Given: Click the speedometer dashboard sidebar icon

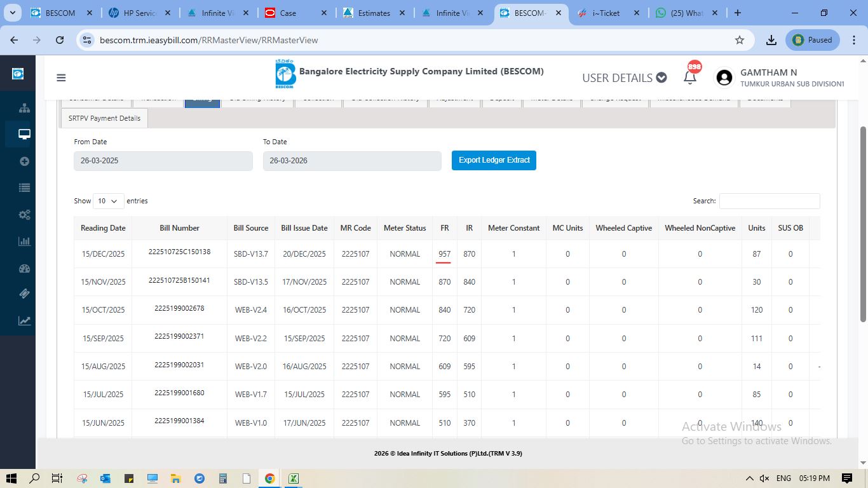Looking at the screenshot, I should (24, 268).
